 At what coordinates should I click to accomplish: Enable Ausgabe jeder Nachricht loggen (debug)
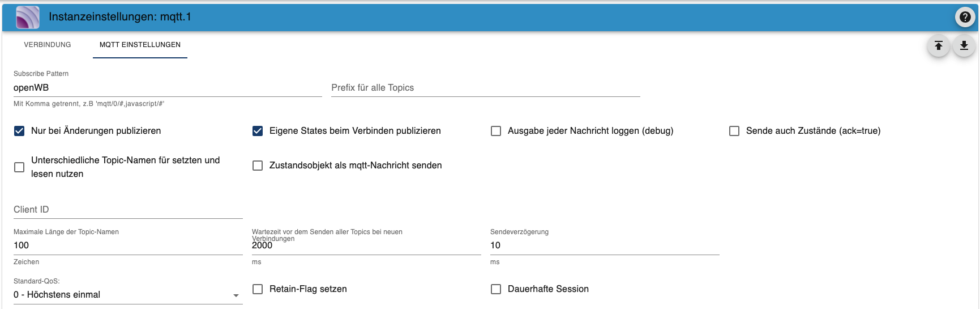496,131
